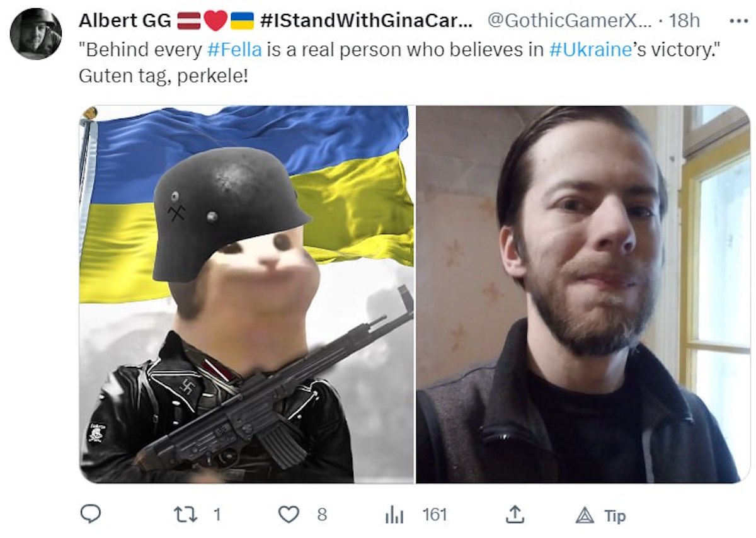756x538 pixels.
Task: Open the @GothicGamerX handle link
Action: 570,20
